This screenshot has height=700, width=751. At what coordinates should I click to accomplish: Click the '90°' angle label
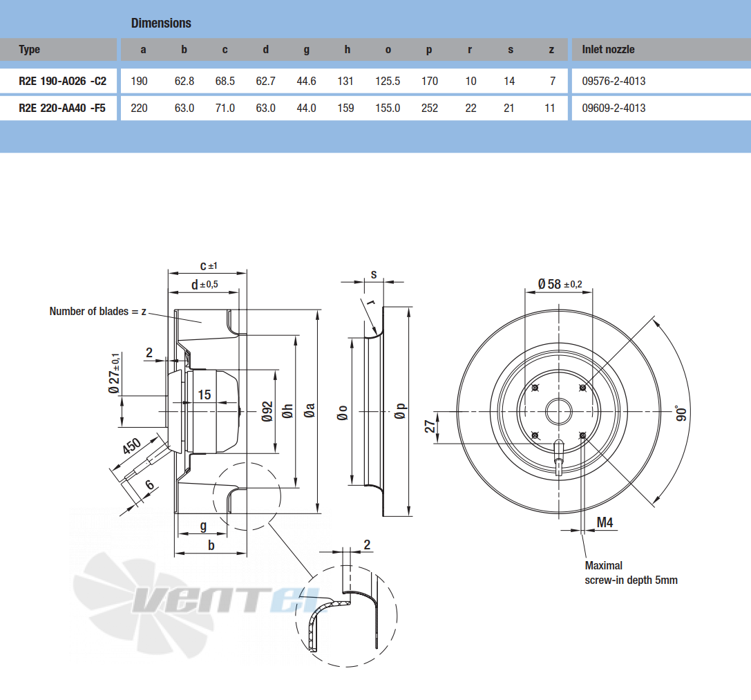pos(681,414)
